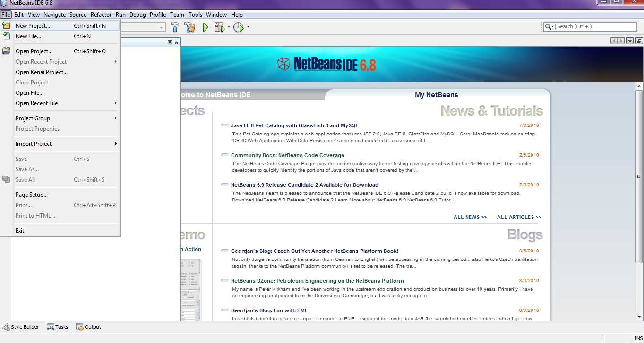Click the Build Main Project hammer icon
Image resolution: width=644 pixels, height=343 pixels.
coord(175,27)
